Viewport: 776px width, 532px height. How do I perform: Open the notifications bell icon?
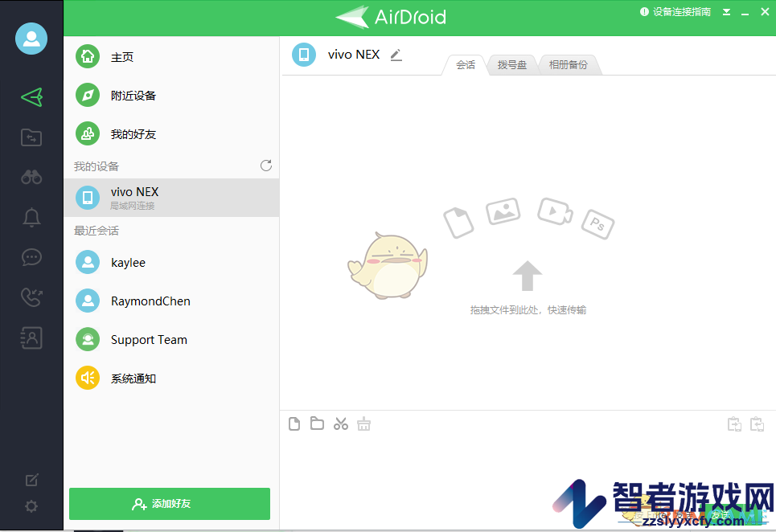(31, 217)
